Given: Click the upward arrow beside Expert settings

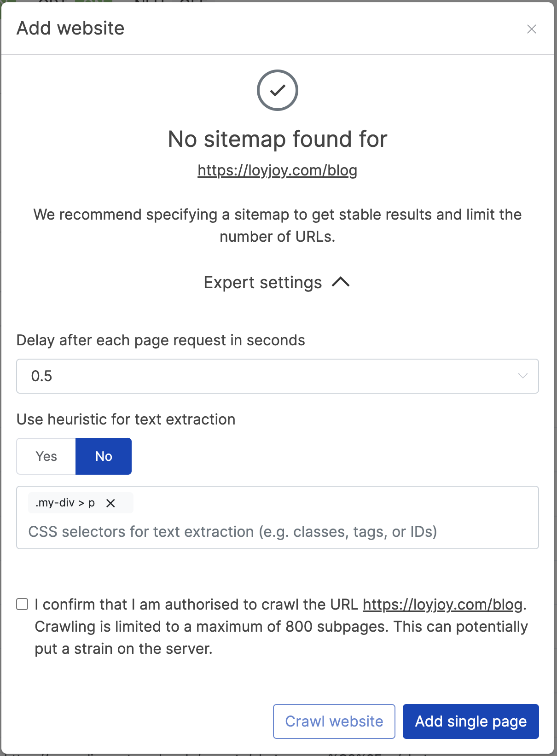Looking at the screenshot, I should coord(341,282).
